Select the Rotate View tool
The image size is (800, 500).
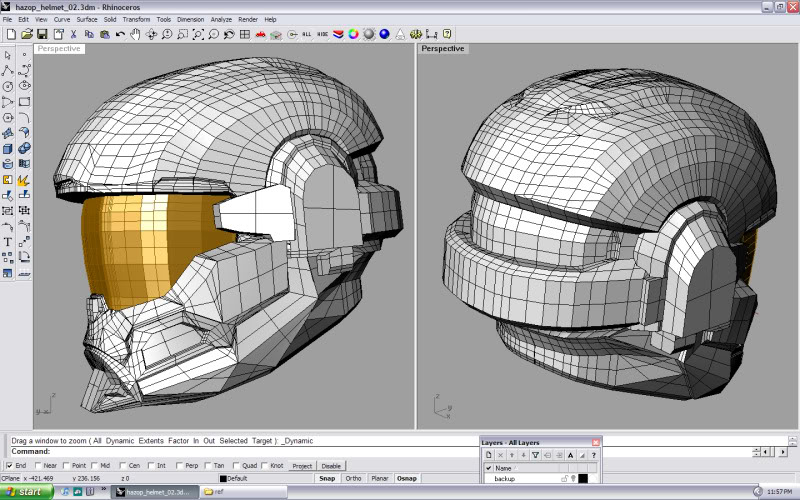pos(151,34)
